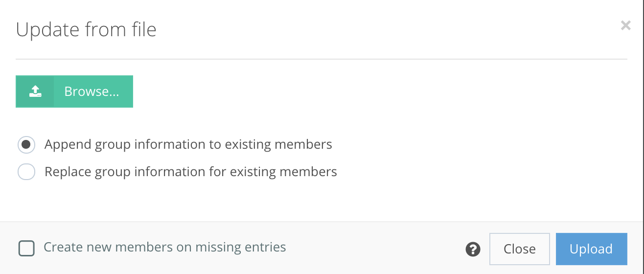Dismiss the dialog with the X icon

point(625,25)
